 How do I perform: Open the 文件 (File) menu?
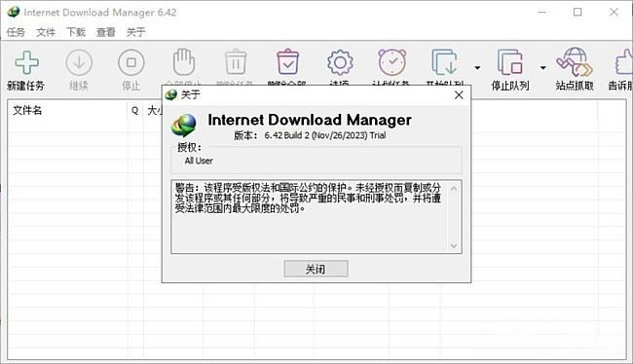[x=46, y=32]
